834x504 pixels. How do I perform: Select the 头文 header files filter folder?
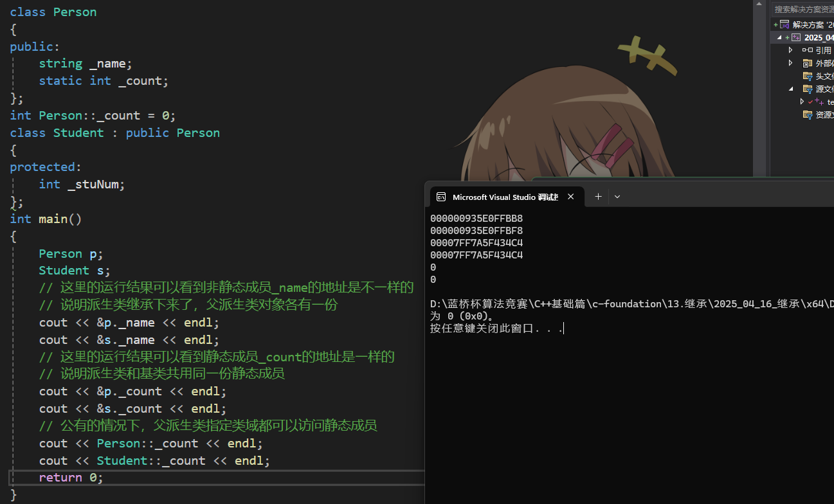click(808, 76)
